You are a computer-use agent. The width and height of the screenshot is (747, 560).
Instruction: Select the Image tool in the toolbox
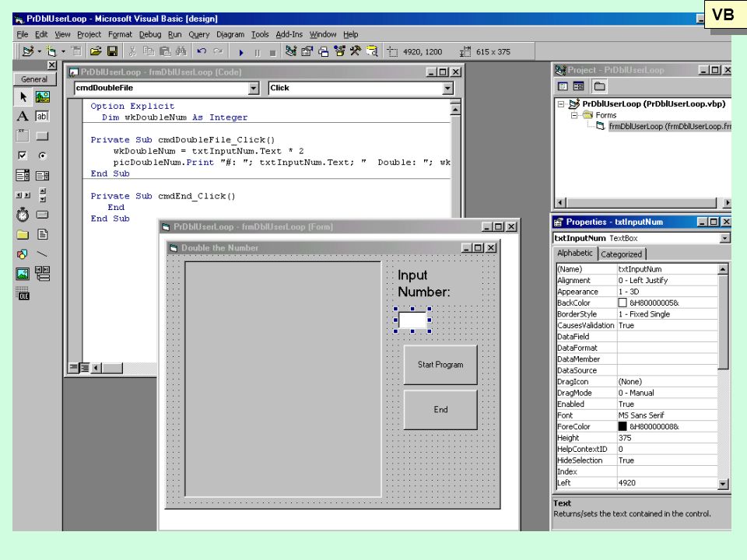(23, 274)
